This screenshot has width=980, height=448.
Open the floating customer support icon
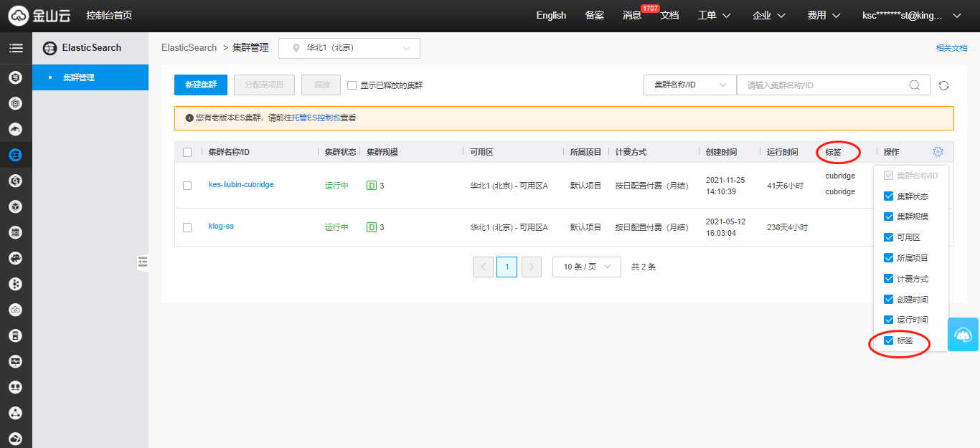[x=963, y=334]
